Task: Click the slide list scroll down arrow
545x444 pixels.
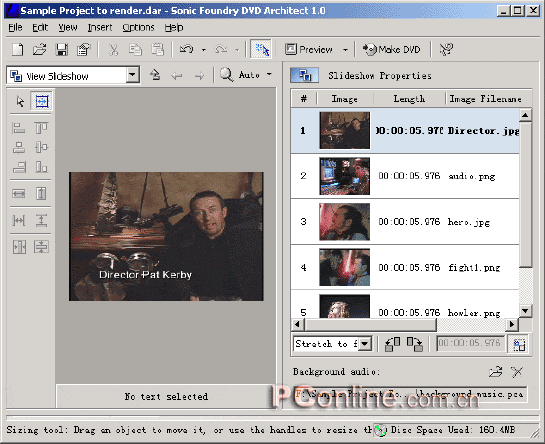Action: tap(526, 311)
